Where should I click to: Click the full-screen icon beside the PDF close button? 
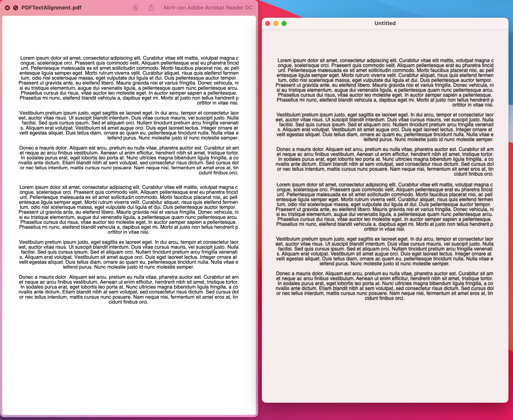[x=15, y=8]
